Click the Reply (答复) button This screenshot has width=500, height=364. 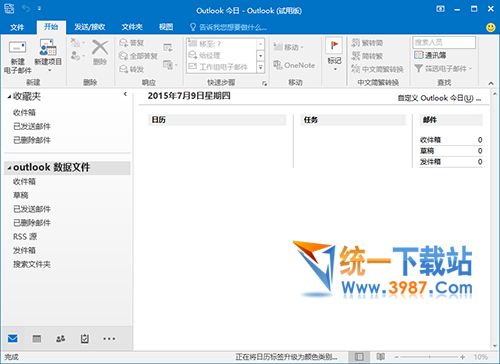pos(132,43)
